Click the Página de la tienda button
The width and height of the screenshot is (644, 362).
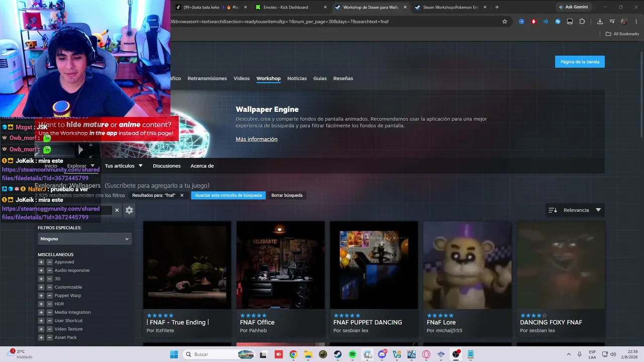[580, 62]
